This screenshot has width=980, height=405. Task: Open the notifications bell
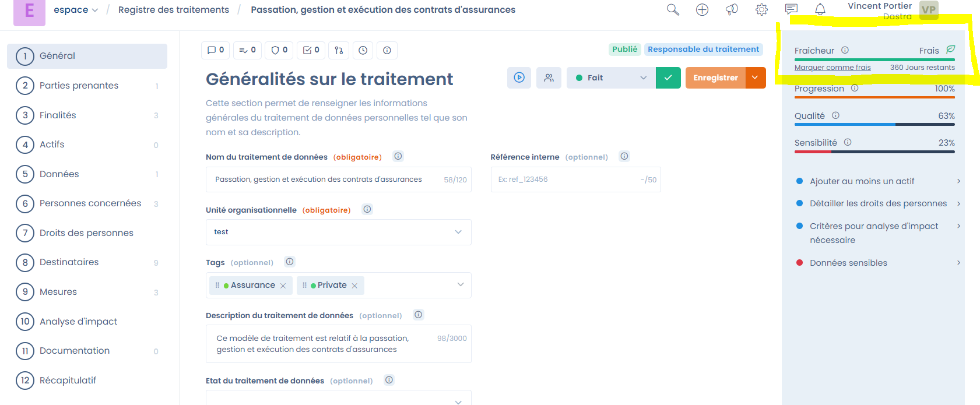point(820,10)
